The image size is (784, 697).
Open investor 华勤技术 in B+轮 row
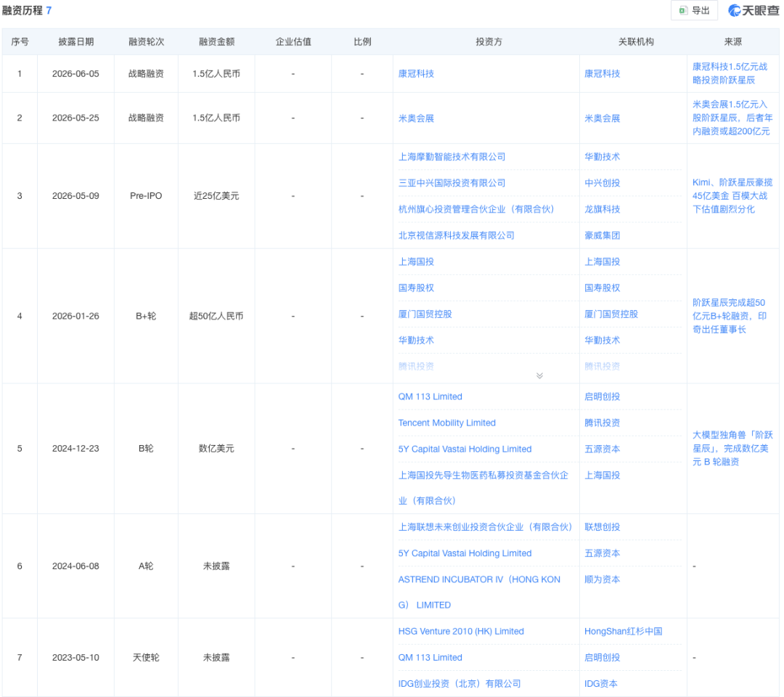click(416, 340)
